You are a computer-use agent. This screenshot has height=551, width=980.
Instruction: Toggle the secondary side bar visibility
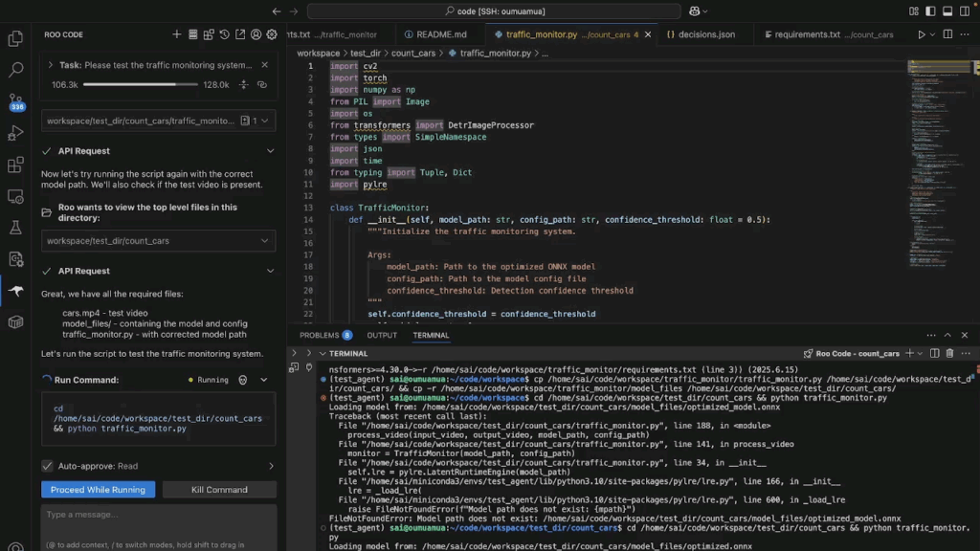965,11
